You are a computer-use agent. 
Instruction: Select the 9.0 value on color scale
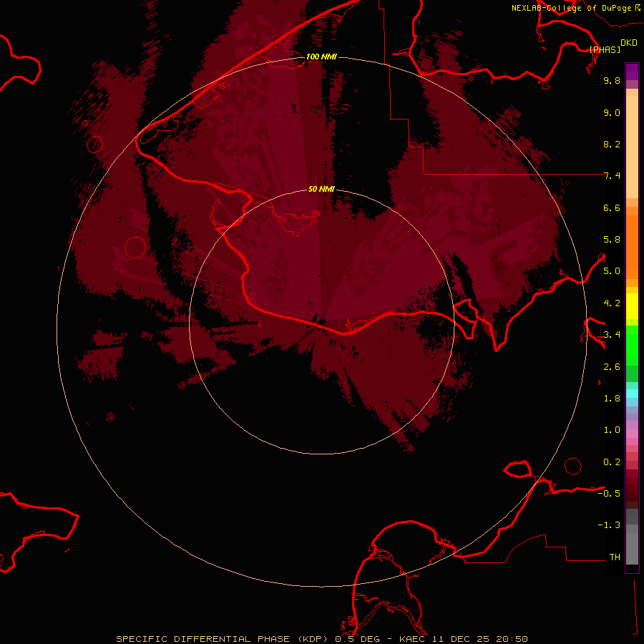coord(612,112)
